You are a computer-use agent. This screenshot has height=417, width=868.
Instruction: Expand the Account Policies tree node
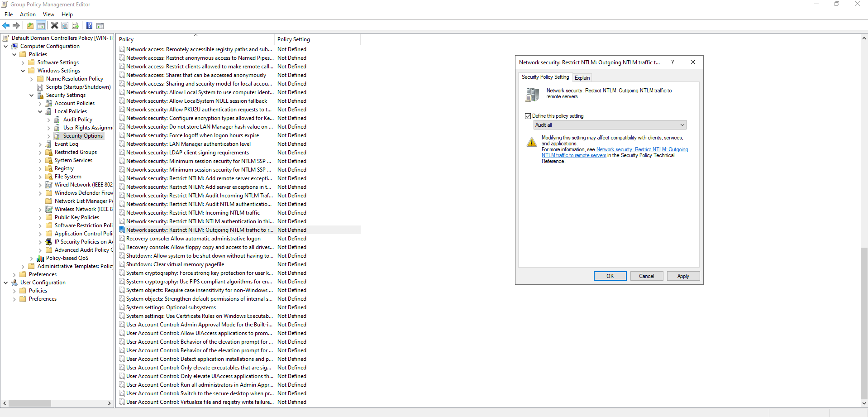40,103
